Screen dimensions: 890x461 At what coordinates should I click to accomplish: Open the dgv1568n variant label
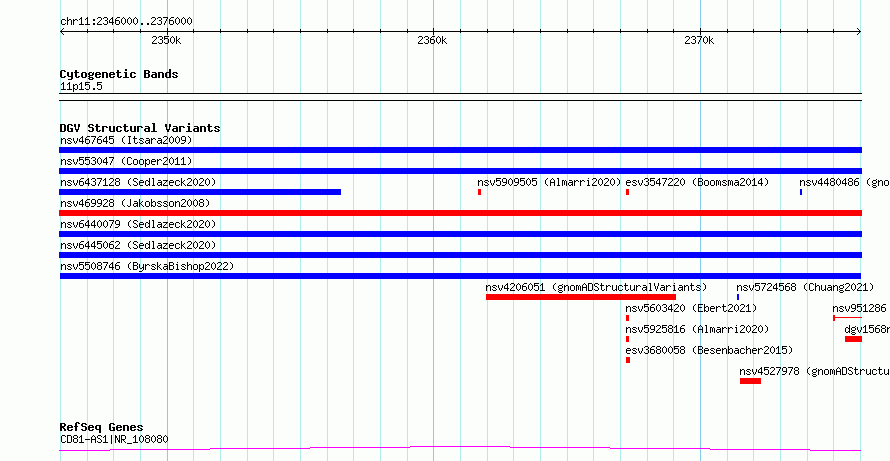(x=867, y=329)
